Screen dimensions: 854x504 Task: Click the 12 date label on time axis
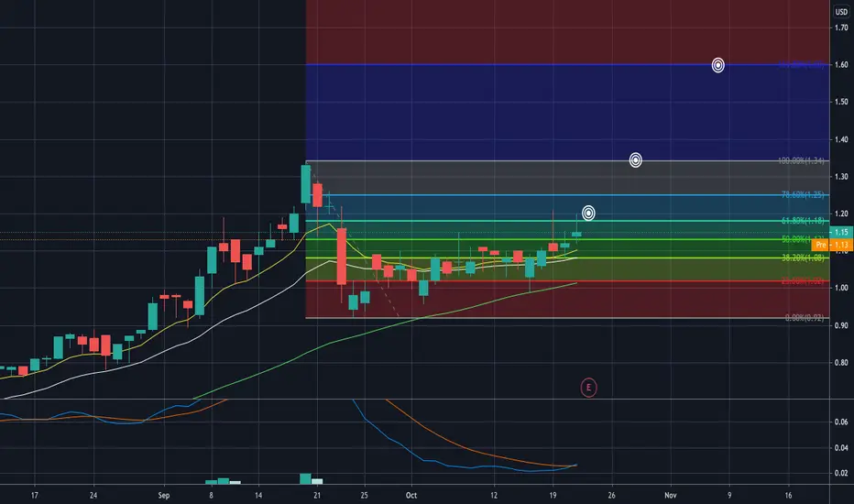(494, 495)
